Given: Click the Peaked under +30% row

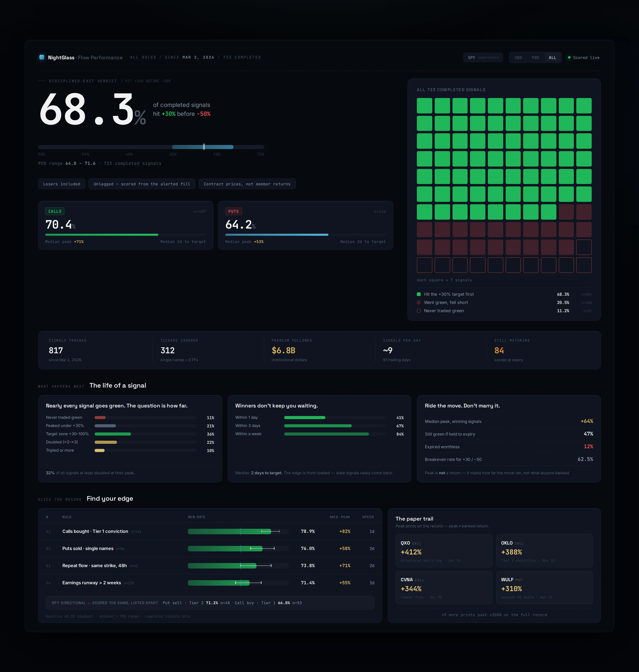Looking at the screenshot, I should coord(130,426).
